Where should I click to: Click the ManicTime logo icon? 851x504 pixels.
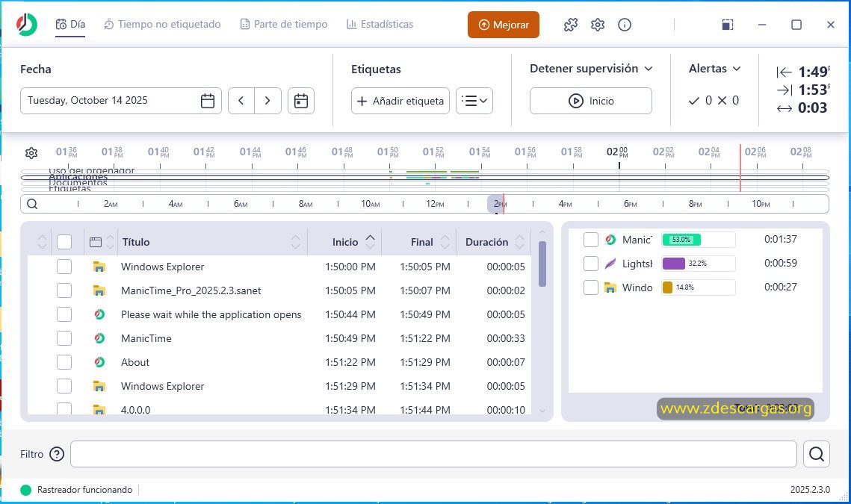tap(27, 25)
